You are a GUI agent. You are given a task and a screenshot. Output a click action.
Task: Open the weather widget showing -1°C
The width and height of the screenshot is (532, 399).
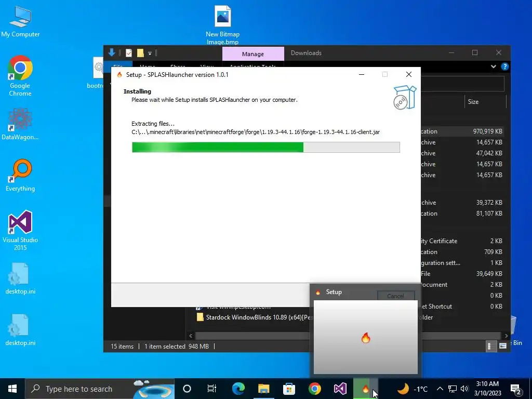(x=412, y=389)
